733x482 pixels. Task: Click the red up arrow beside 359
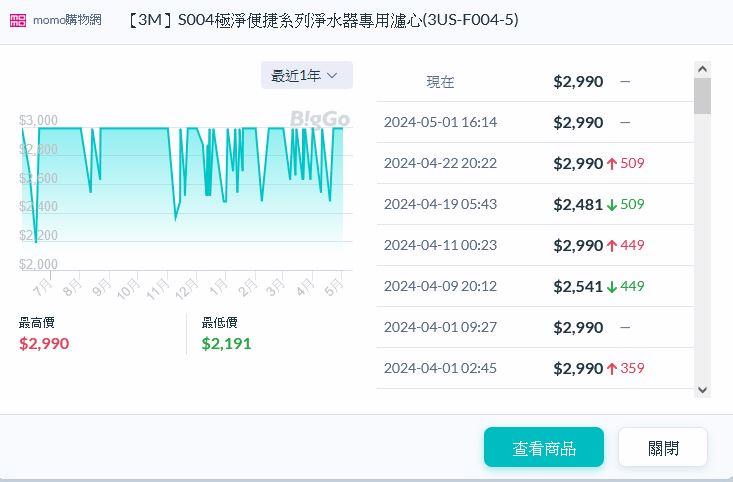[611, 368]
